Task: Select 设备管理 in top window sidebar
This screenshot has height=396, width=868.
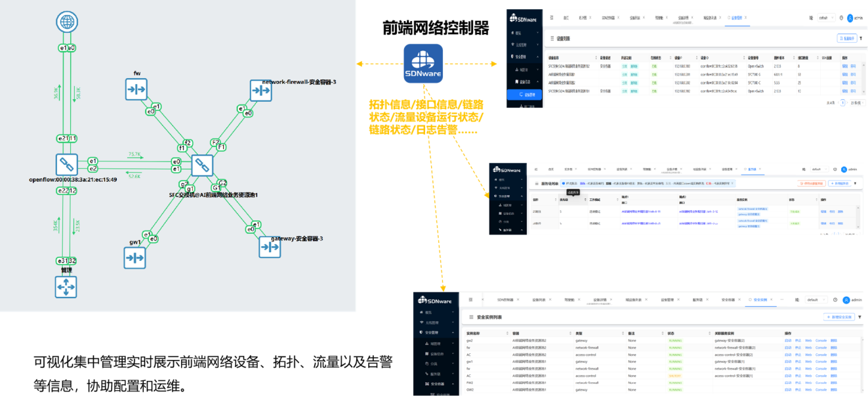Action: (524, 95)
